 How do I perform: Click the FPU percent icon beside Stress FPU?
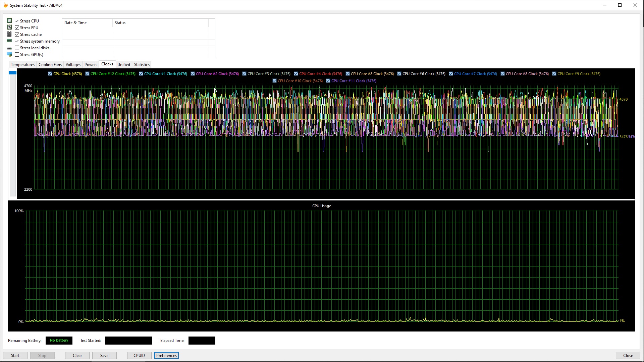tap(9, 27)
